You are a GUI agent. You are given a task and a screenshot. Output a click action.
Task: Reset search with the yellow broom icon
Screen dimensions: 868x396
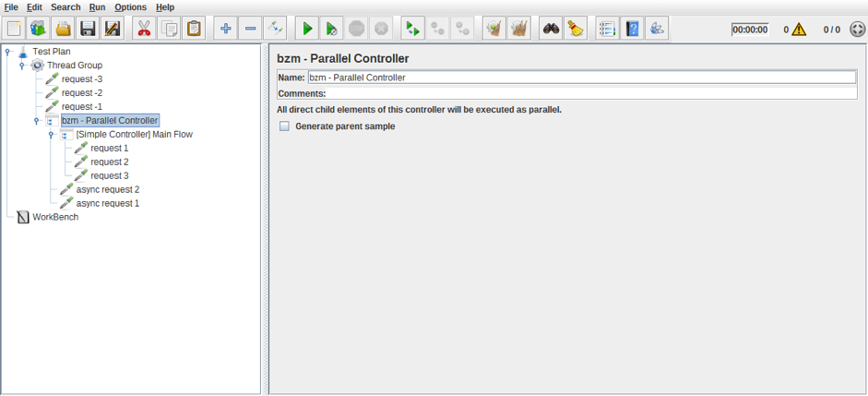576,29
